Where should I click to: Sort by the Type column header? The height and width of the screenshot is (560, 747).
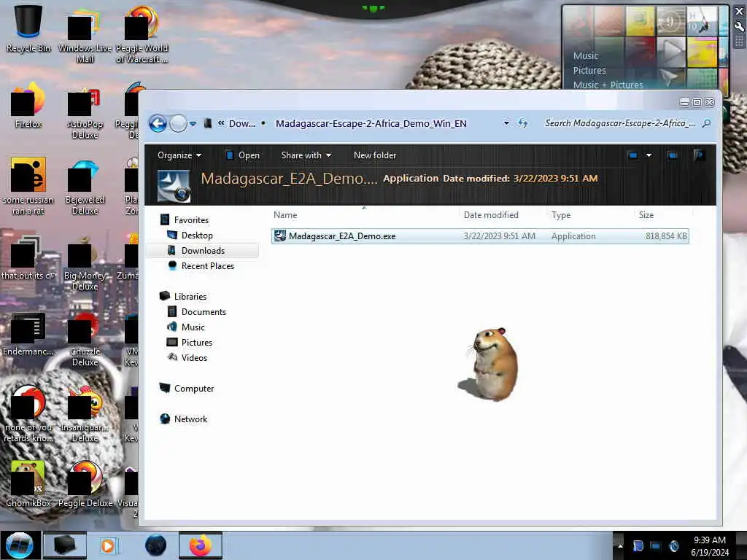[561, 215]
